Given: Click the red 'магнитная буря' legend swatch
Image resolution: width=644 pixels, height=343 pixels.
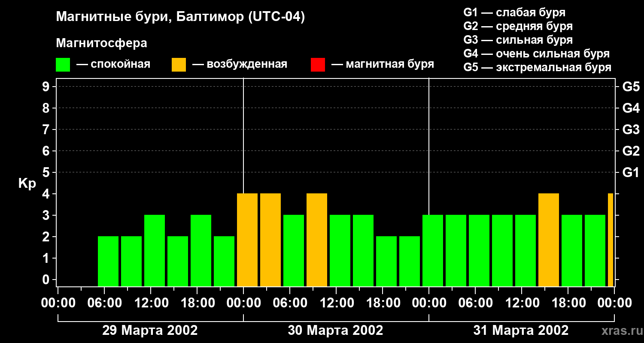Looking at the screenshot, I should point(318,65).
